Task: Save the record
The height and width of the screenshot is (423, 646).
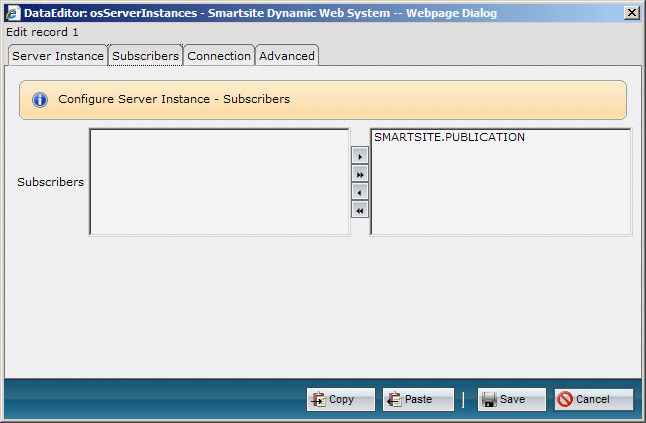Action: [512, 399]
